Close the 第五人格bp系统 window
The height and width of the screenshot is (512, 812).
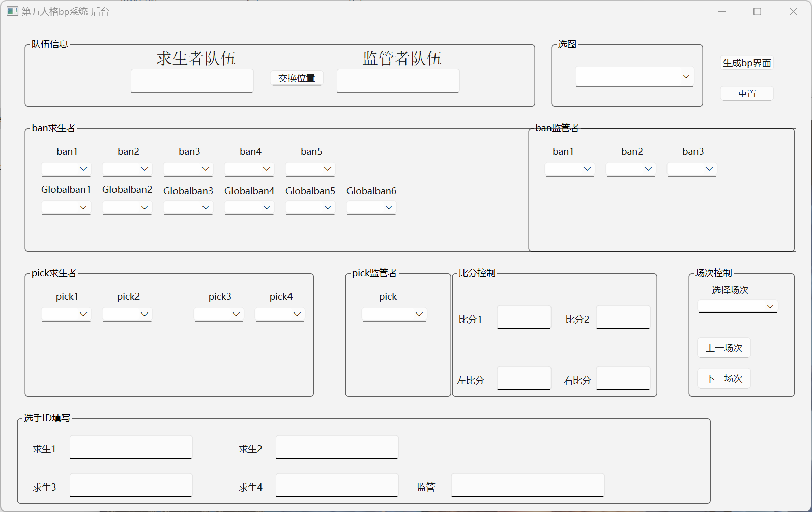coord(793,11)
